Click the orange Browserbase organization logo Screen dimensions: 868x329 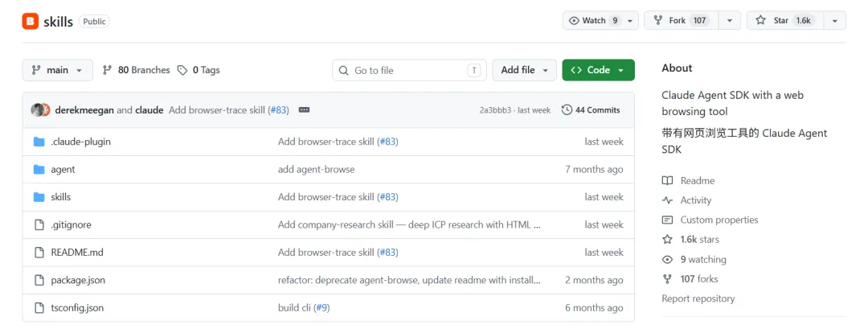pyautogui.click(x=30, y=21)
